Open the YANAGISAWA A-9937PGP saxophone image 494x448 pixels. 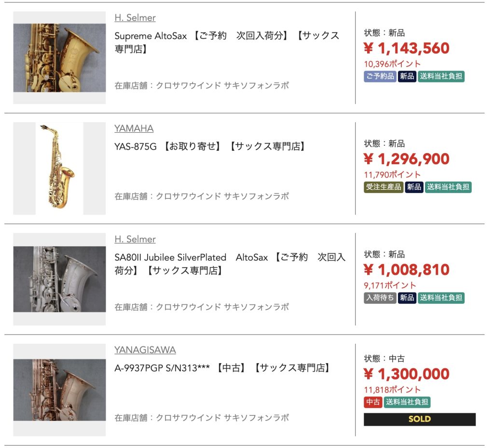tap(59, 390)
